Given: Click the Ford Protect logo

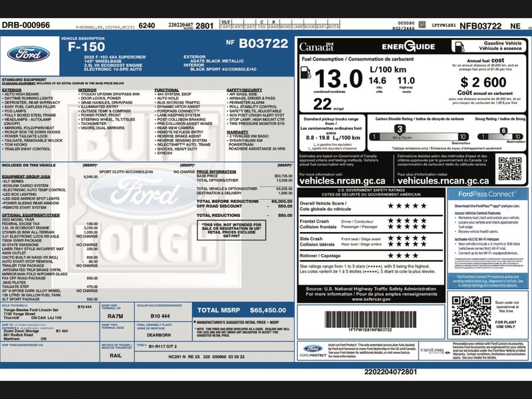Looking at the screenshot, I should [x=313, y=350].
